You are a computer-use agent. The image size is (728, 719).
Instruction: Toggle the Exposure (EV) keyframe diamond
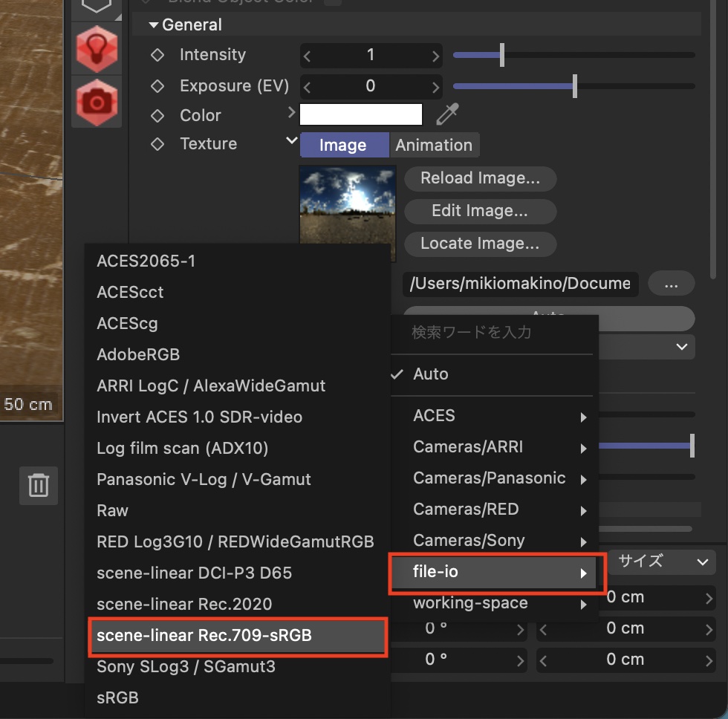(x=157, y=86)
